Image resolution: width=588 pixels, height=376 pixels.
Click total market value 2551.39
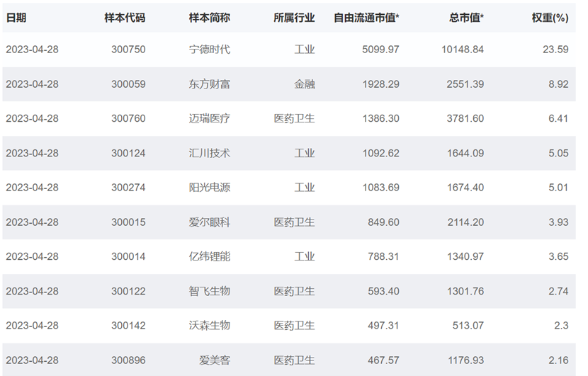[x=465, y=84]
